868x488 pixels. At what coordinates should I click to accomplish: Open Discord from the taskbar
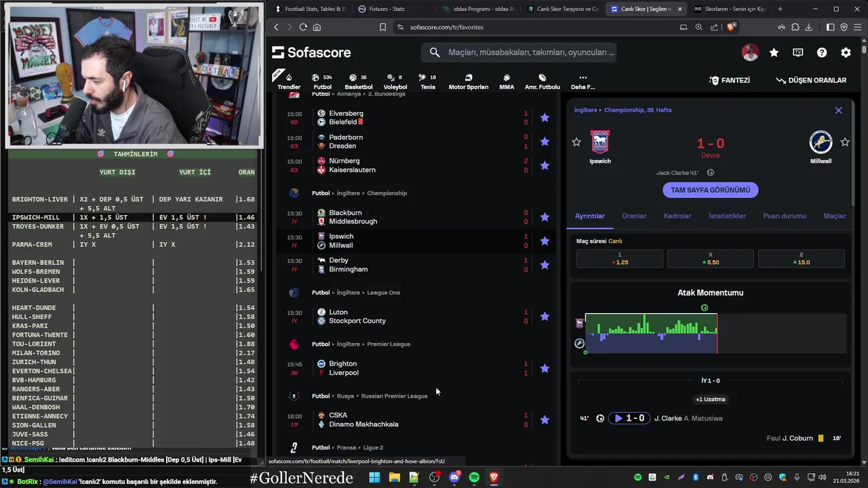coord(454,477)
